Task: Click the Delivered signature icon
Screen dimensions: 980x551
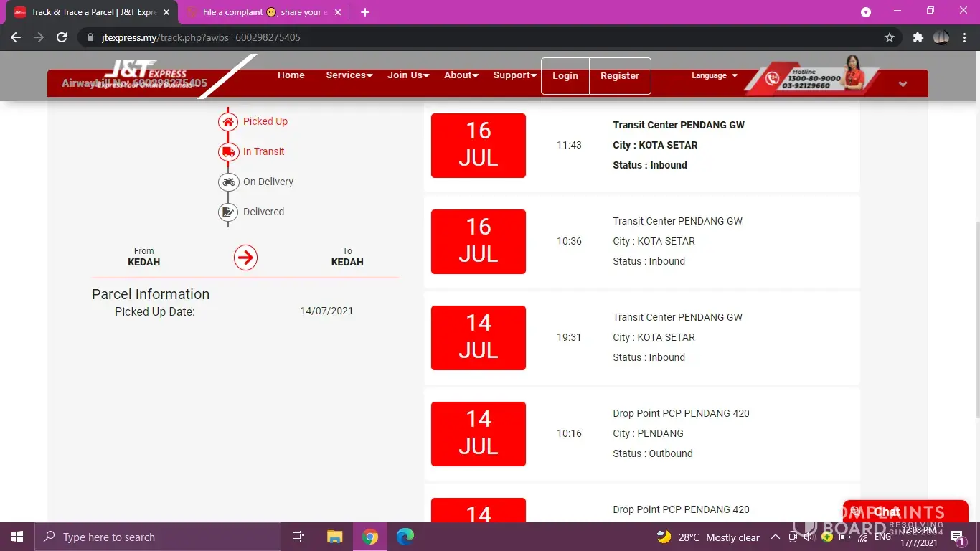Action: point(228,212)
